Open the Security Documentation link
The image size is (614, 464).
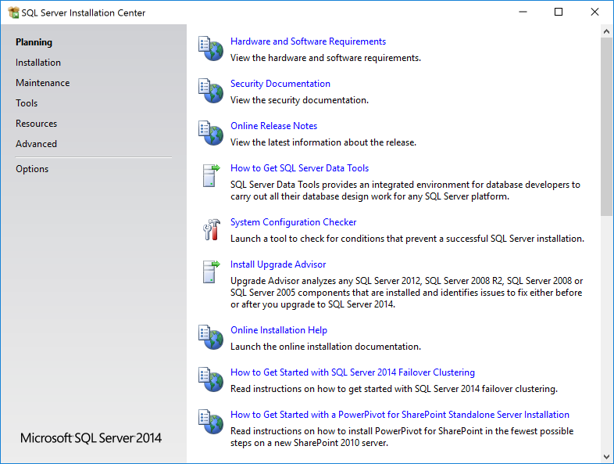coord(280,84)
